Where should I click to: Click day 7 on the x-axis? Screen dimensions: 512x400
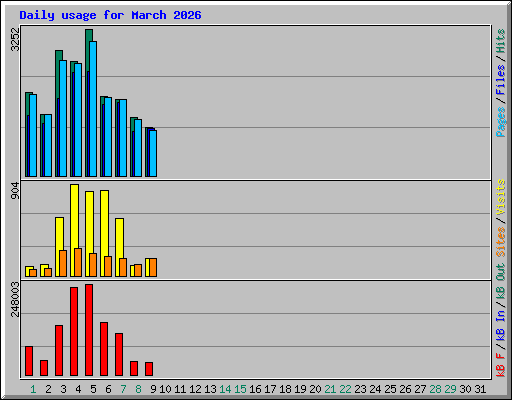pos(123,389)
